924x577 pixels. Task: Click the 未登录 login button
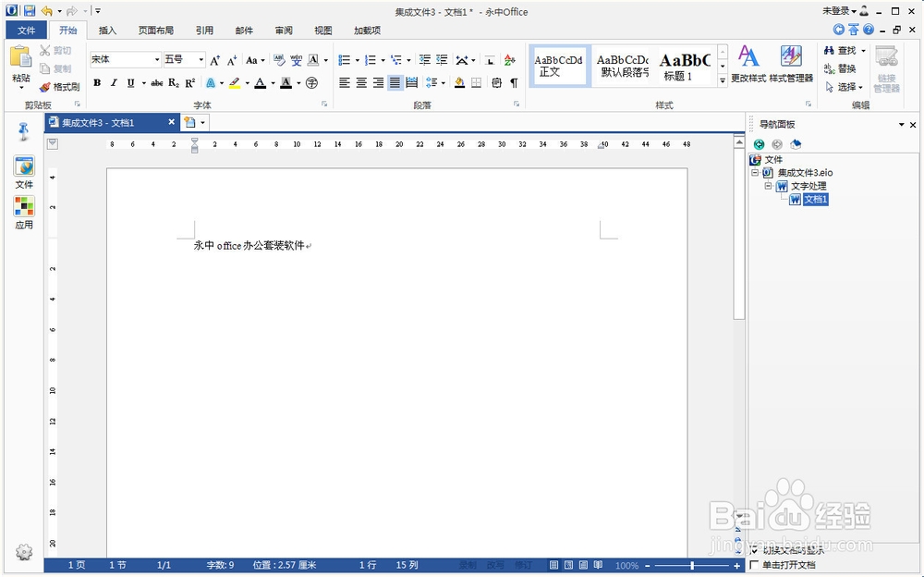(x=839, y=11)
